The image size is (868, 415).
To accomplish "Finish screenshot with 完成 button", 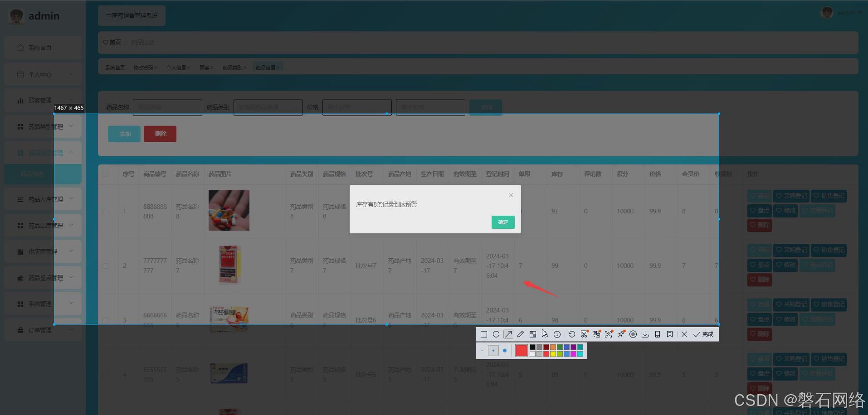I will pos(703,334).
